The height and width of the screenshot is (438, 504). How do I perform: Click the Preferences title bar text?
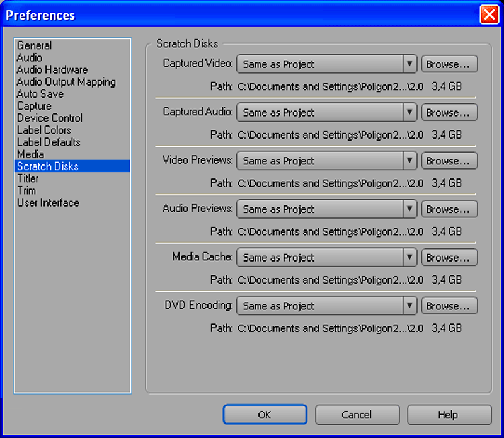(x=40, y=15)
